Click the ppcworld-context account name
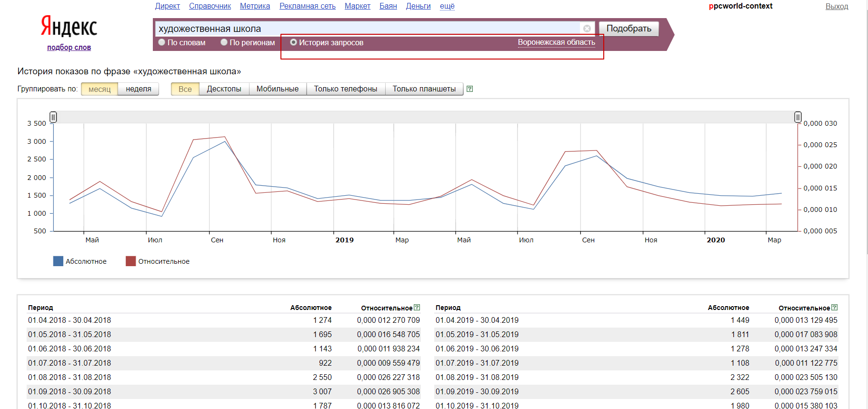 pos(740,6)
